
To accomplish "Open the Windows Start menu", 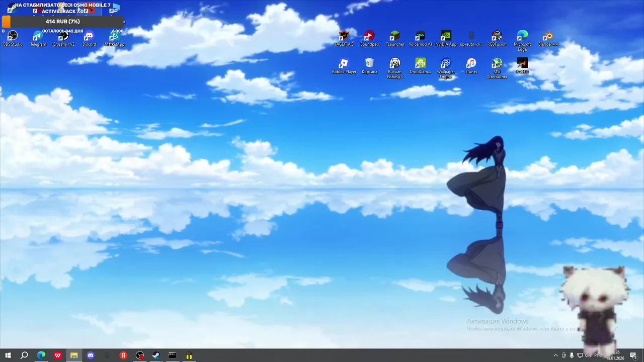I will pyautogui.click(x=8, y=355).
